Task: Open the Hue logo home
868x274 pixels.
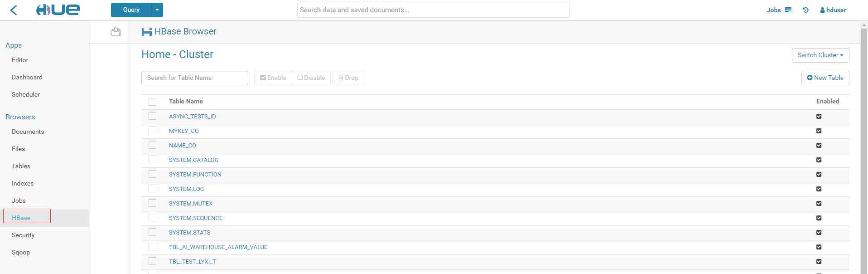Action: [x=58, y=10]
